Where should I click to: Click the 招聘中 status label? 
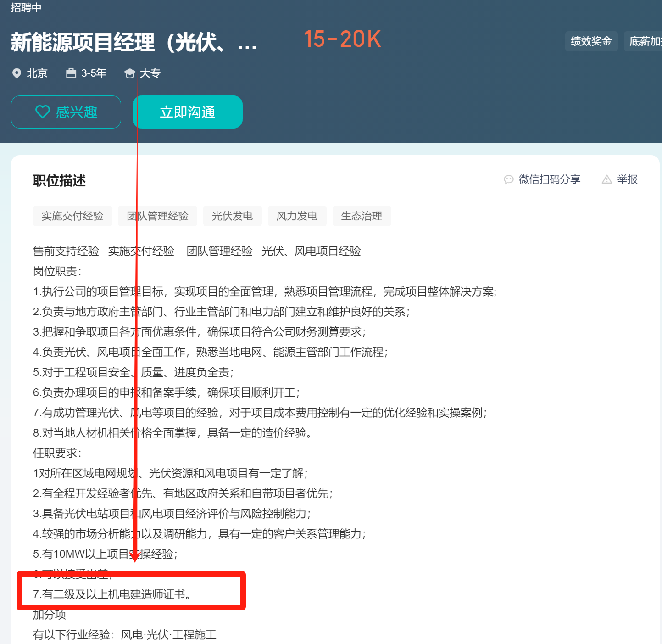tap(26, 7)
